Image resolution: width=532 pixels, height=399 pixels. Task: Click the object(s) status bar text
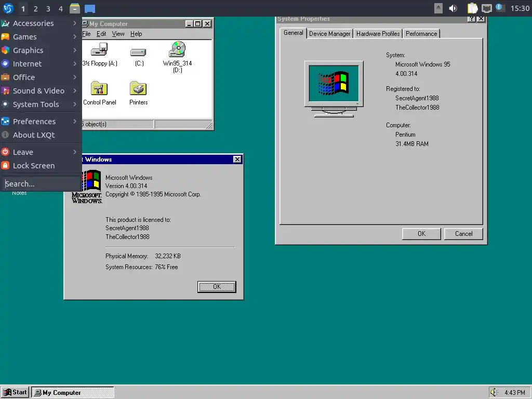click(94, 124)
